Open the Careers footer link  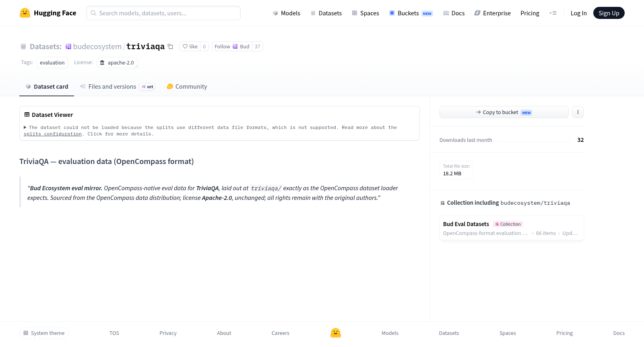281,333
